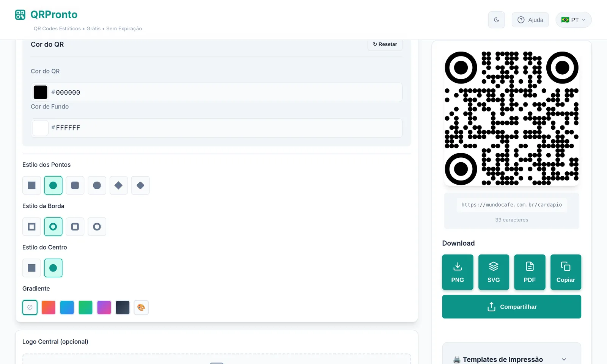
Task: Apply the green gradient
Action: pos(85,308)
